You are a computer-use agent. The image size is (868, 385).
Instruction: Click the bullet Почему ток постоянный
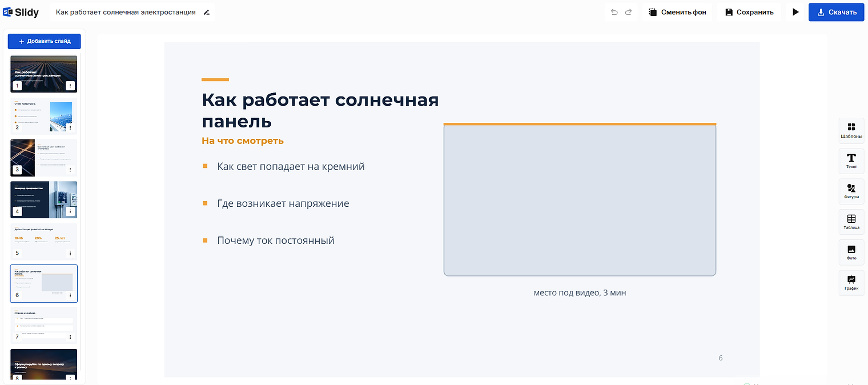275,240
